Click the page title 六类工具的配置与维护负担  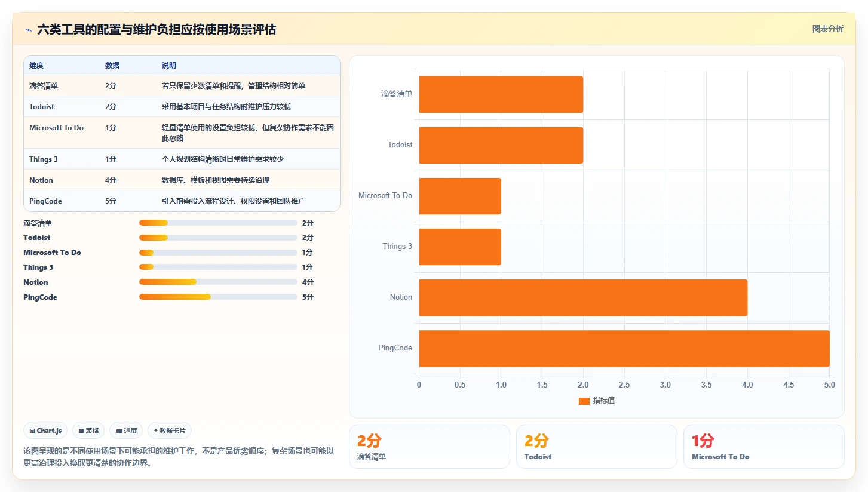pyautogui.click(x=157, y=30)
